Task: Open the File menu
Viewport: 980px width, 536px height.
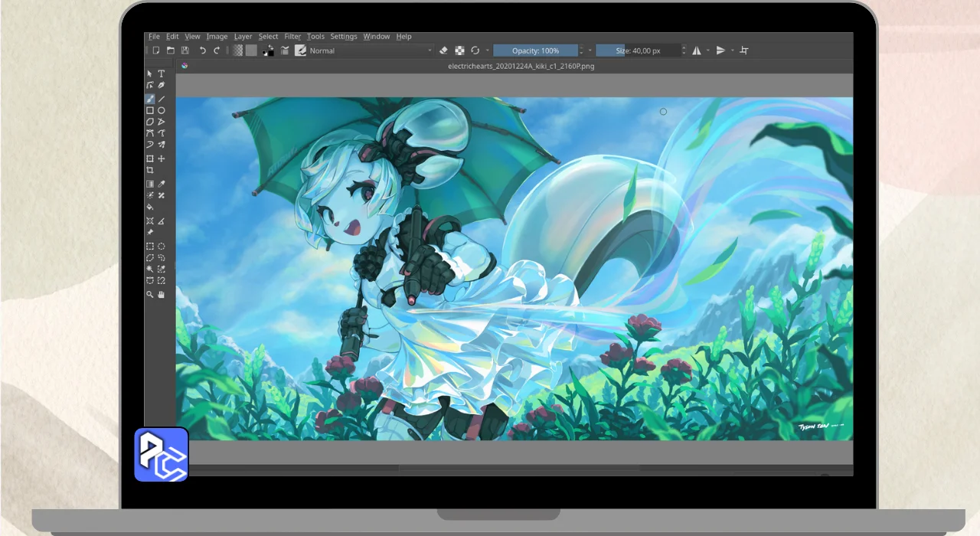Action: click(154, 36)
